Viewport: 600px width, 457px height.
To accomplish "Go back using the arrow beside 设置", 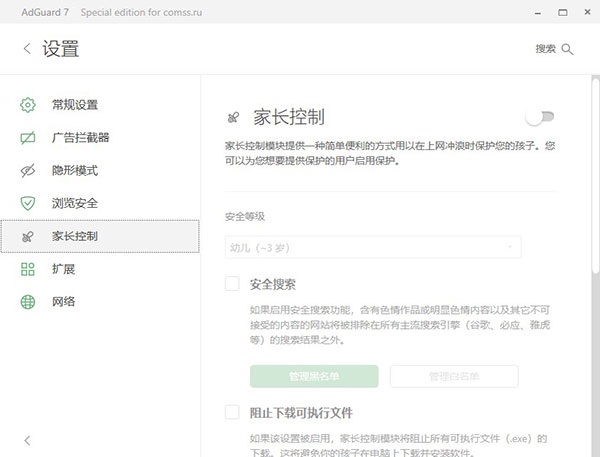I will point(26,49).
